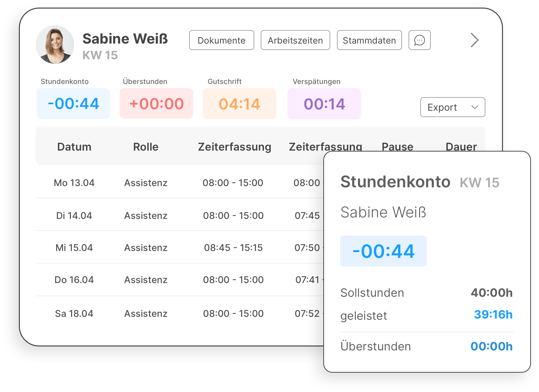Click the next week chevron arrow
Viewport: 539px width, 392px height.
pyautogui.click(x=475, y=40)
